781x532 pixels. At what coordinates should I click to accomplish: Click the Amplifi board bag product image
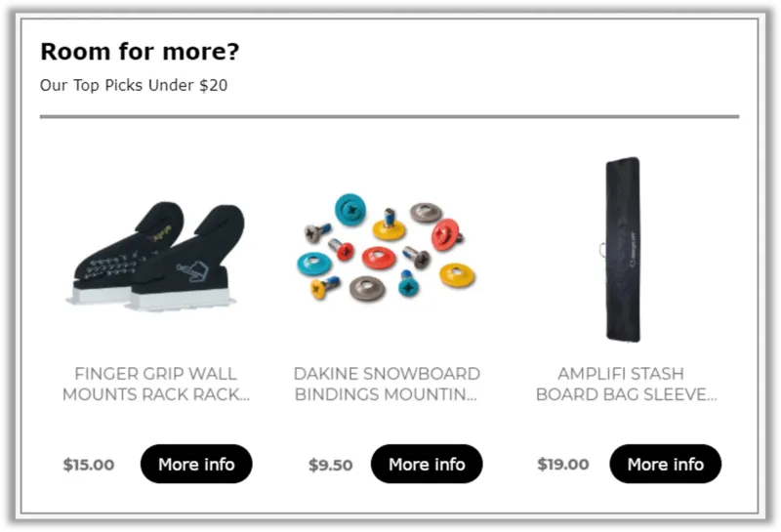pyautogui.click(x=623, y=250)
